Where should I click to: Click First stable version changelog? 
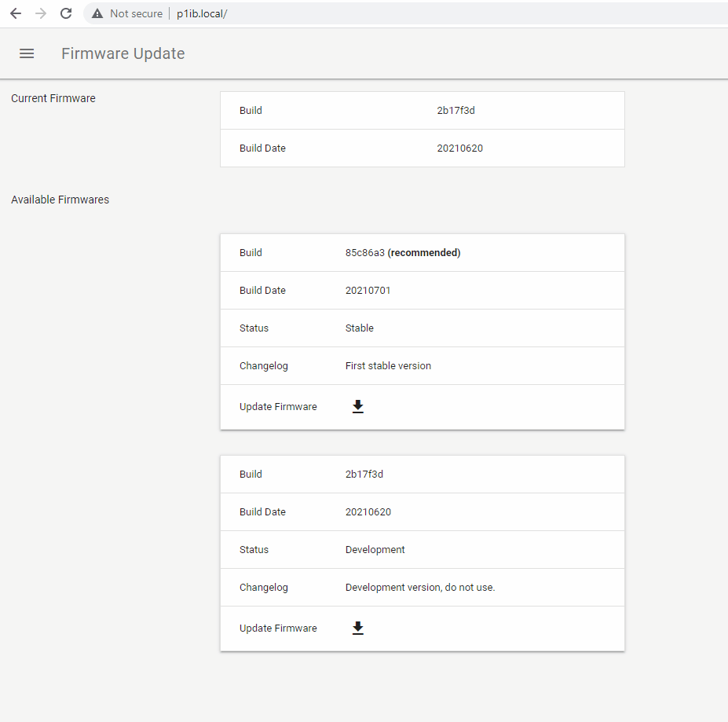(x=388, y=365)
